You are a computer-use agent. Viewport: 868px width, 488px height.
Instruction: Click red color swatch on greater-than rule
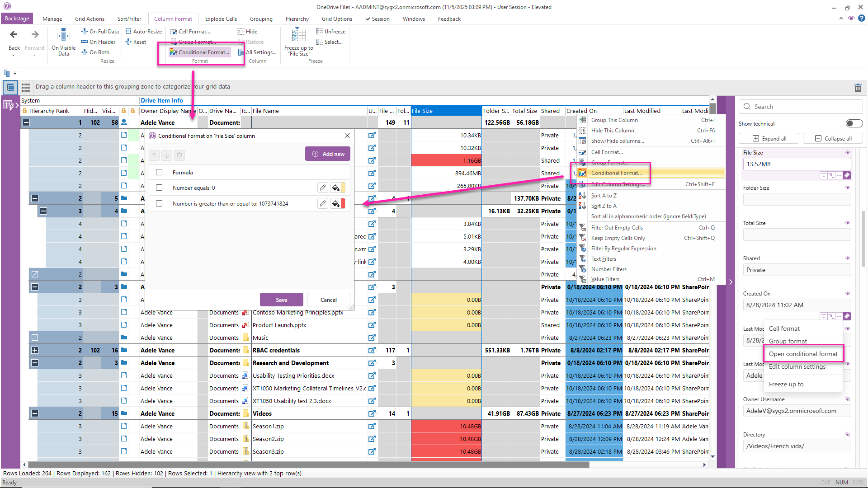(x=343, y=203)
